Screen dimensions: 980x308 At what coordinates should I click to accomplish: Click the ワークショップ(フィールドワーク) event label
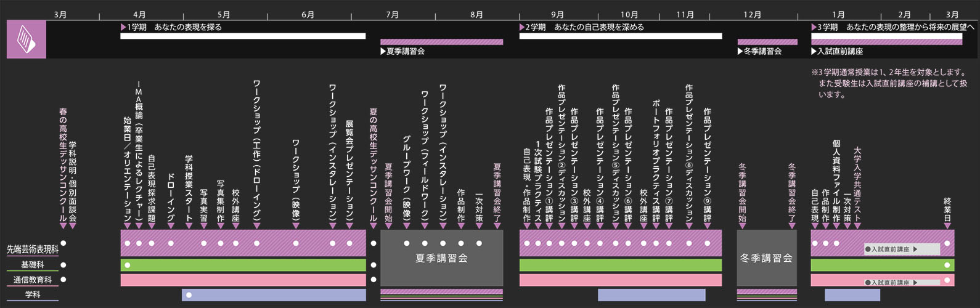425,156
